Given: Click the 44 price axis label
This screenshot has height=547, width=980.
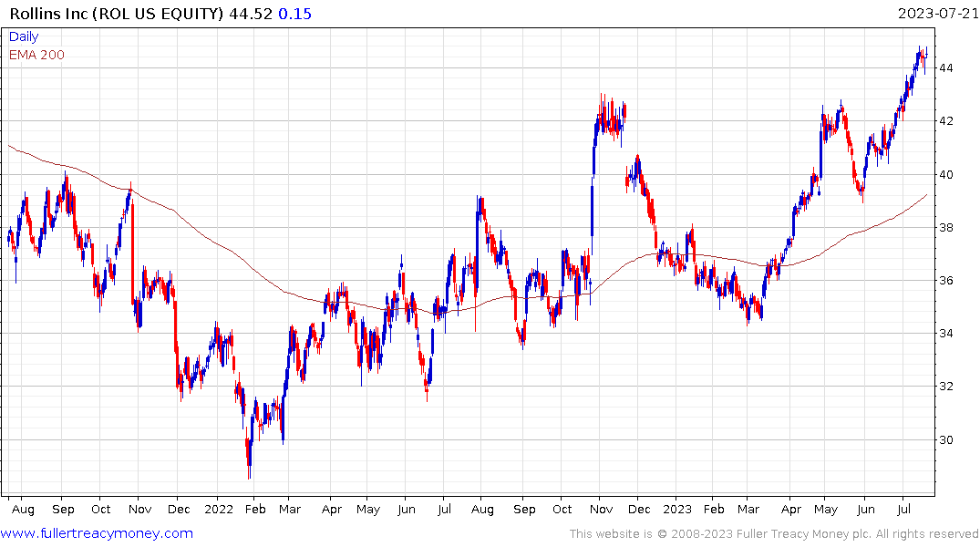Looking at the screenshot, I should 945,67.
